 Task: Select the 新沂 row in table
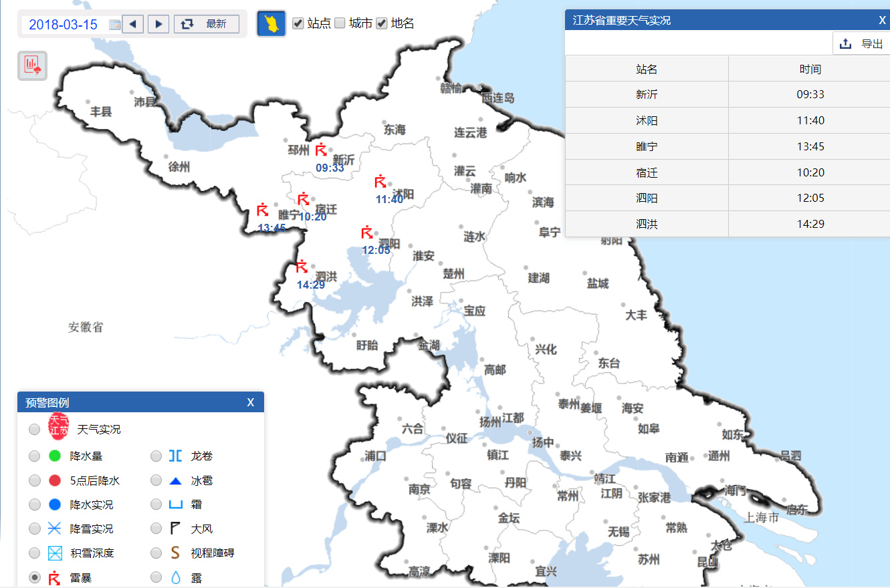tap(728, 94)
